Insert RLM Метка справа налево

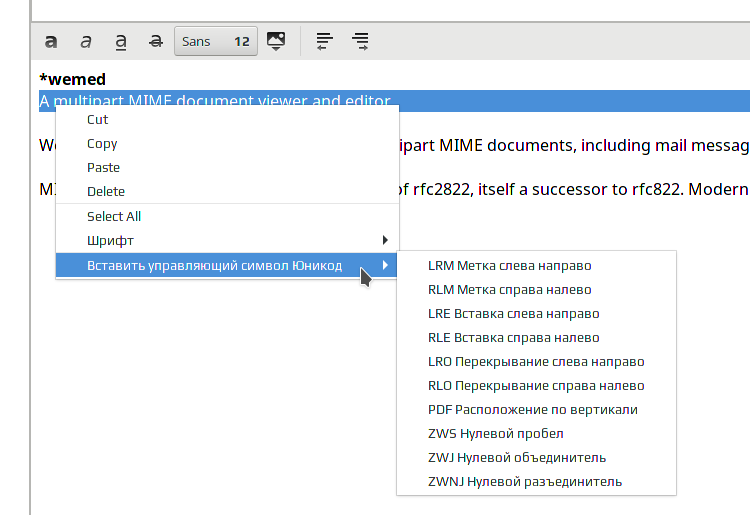tap(536, 290)
